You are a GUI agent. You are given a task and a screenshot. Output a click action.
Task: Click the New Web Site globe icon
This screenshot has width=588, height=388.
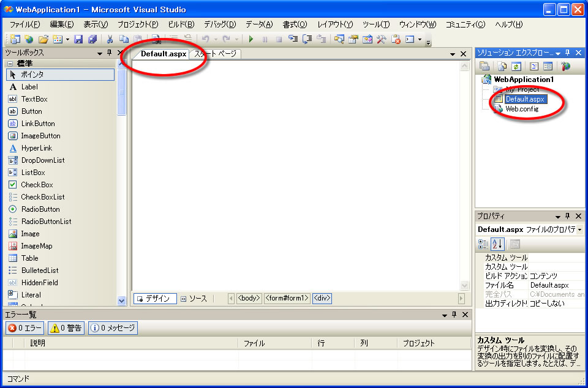29,39
